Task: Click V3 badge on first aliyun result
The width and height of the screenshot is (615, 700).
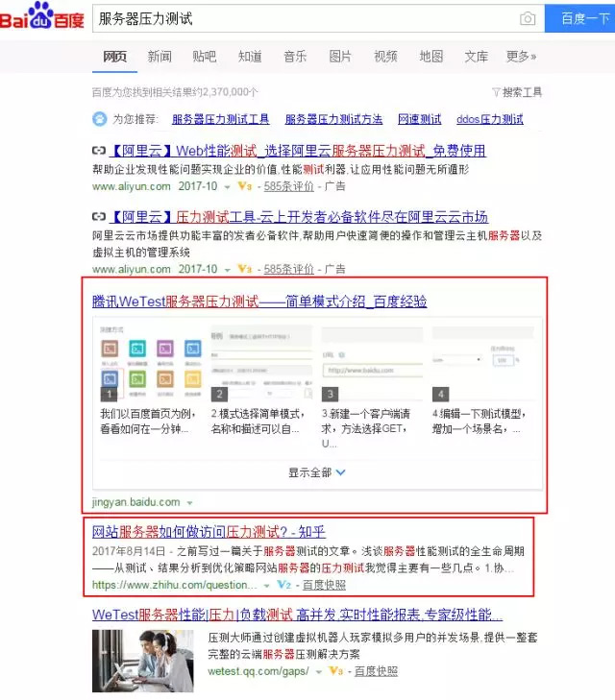Action: click(x=245, y=186)
